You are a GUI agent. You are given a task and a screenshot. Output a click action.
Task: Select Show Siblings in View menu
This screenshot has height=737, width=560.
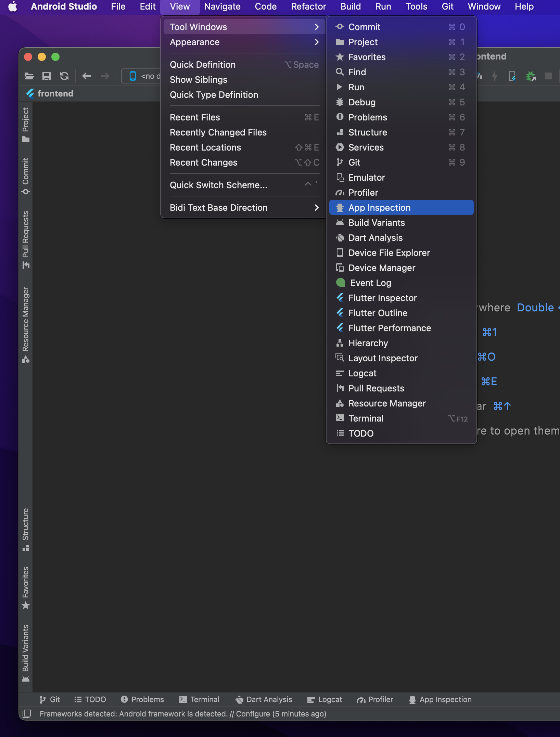244,80
